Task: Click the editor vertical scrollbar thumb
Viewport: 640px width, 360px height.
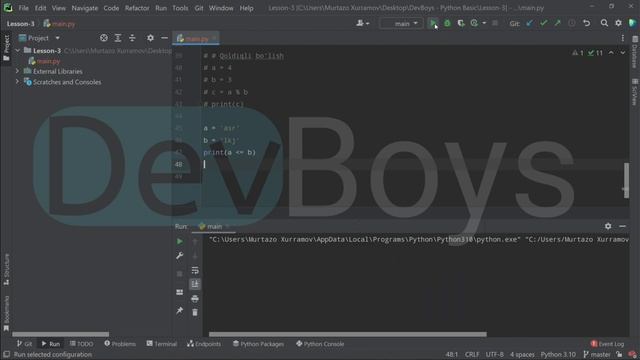Action: (627, 180)
